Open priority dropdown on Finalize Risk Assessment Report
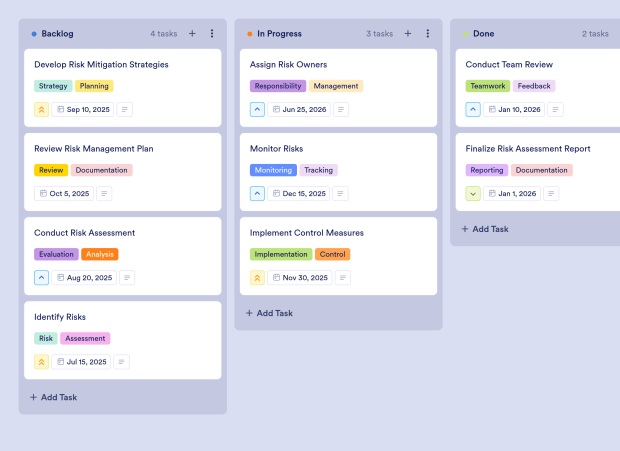 (474, 193)
